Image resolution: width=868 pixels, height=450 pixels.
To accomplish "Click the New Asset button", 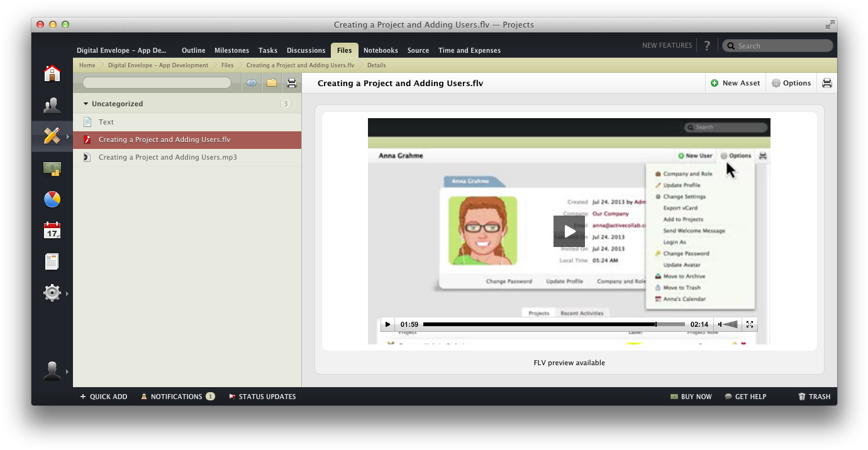I will pyautogui.click(x=735, y=83).
